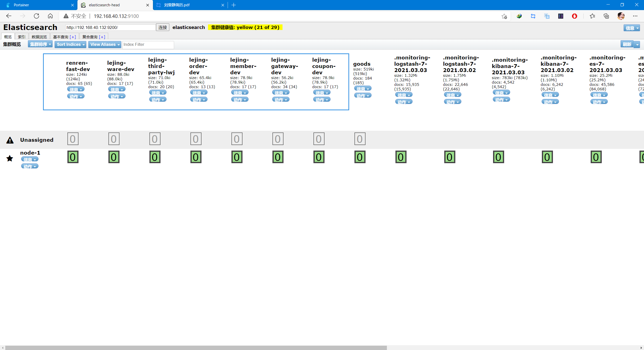Open the translate extension icon
The image size is (644, 350).
pyautogui.click(x=547, y=16)
